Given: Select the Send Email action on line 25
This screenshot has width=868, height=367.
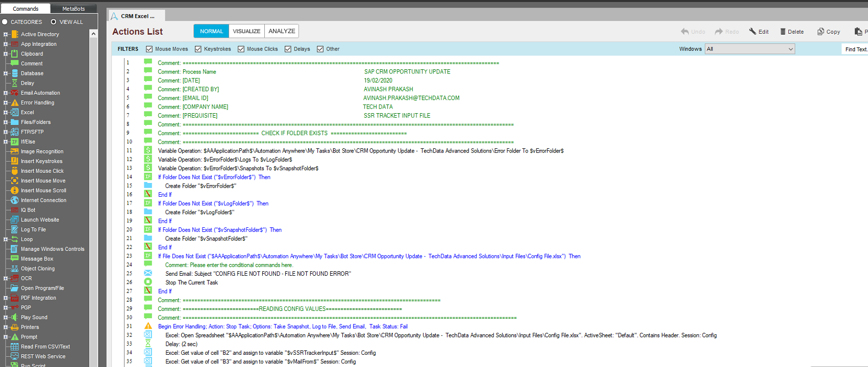Looking at the screenshot, I should pos(258,274).
